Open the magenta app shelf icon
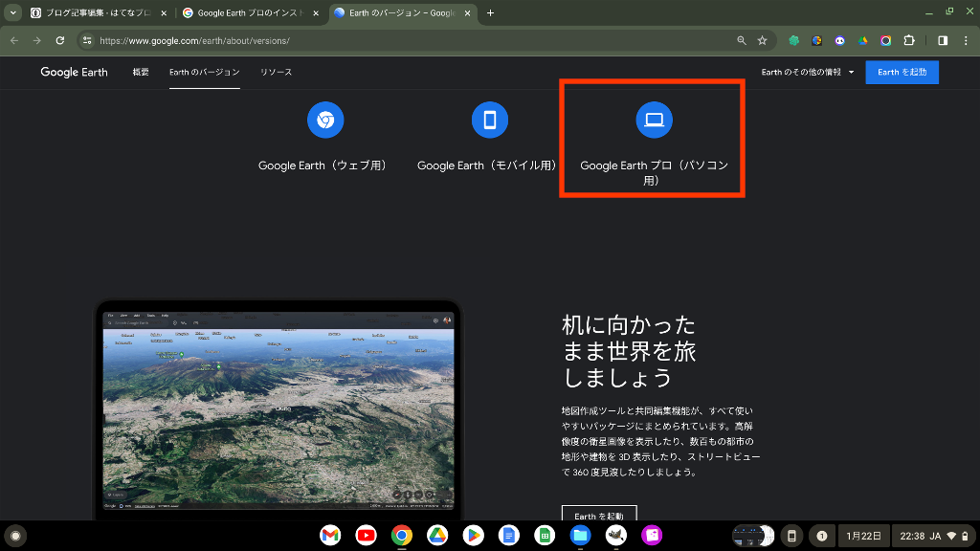The height and width of the screenshot is (551, 980). pyautogui.click(x=651, y=536)
